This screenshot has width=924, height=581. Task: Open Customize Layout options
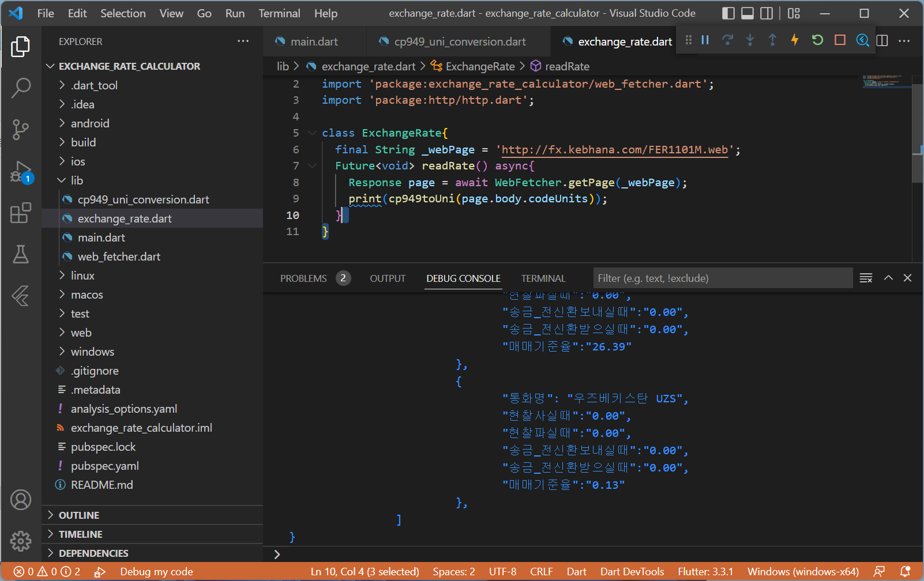click(794, 13)
